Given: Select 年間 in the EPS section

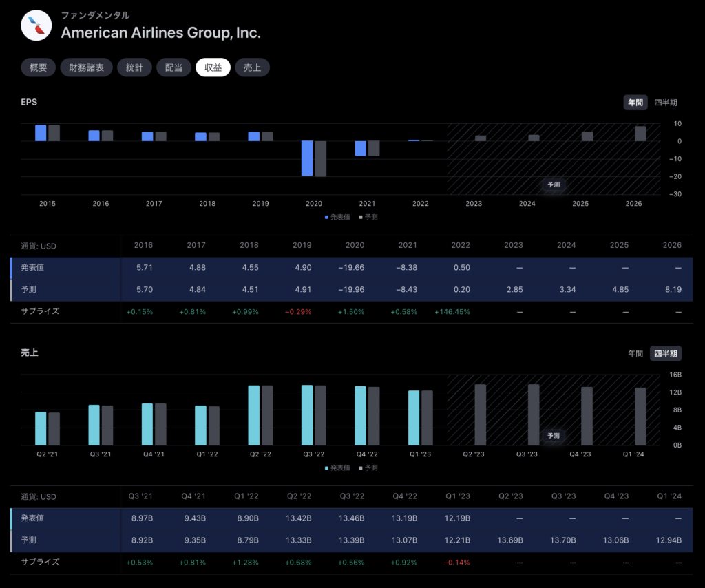Looking at the screenshot, I should [635, 103].
